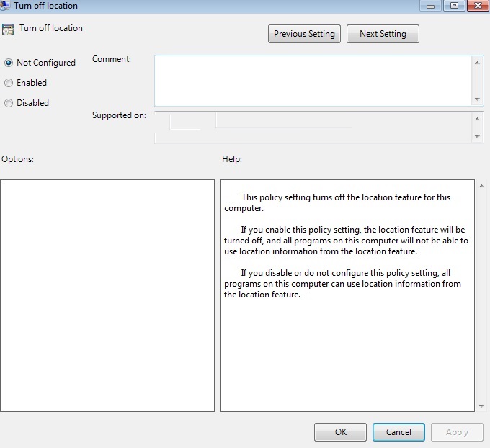Click the Help pane scroll down arrow
The image size is (490, 448).
pos(481,406)
